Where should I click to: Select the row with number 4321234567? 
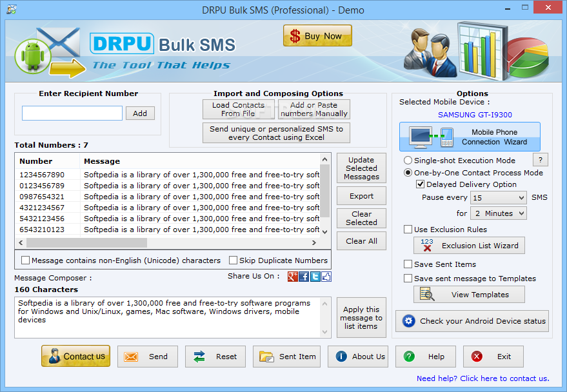click(168, 208)
